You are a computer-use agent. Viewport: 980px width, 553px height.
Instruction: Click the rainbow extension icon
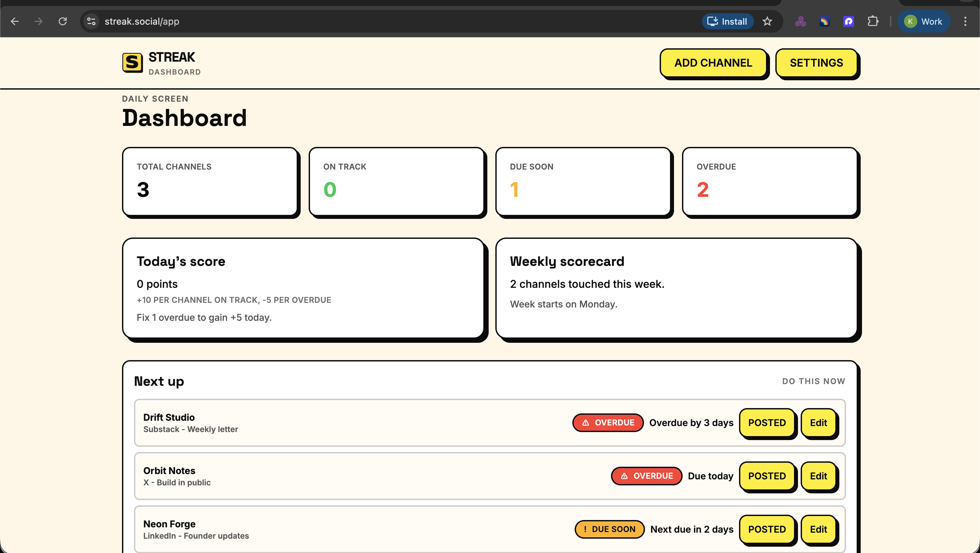(824, 21)
